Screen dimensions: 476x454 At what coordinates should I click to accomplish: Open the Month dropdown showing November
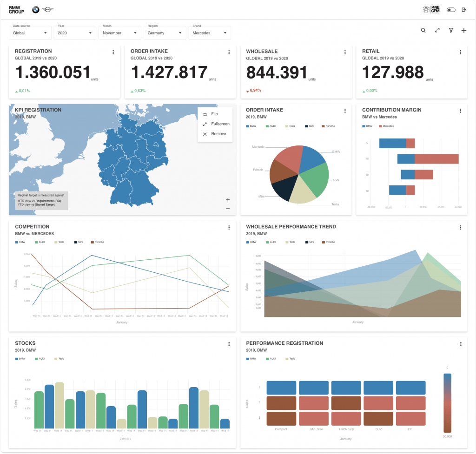(x=120, y=33)
